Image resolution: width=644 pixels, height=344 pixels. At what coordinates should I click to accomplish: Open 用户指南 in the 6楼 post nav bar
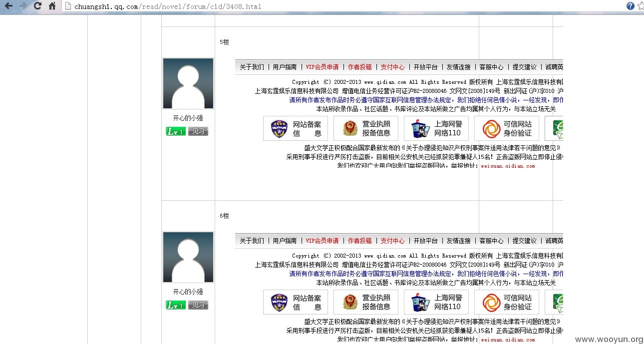285,241
